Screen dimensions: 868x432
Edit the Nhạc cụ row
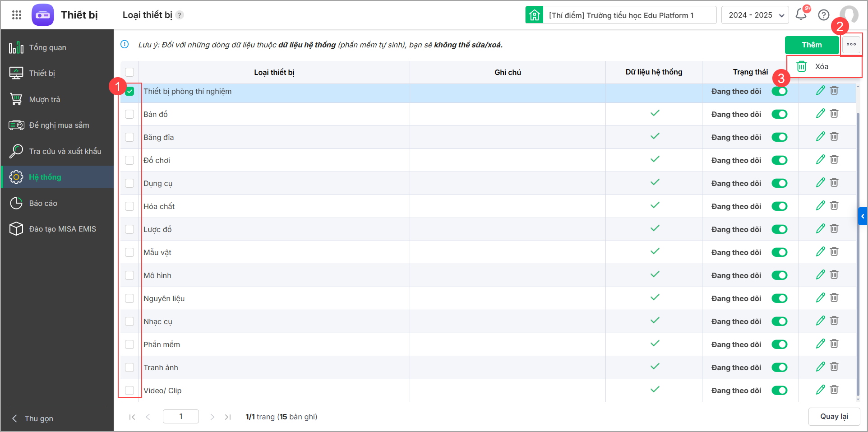(x=821, y=321)
